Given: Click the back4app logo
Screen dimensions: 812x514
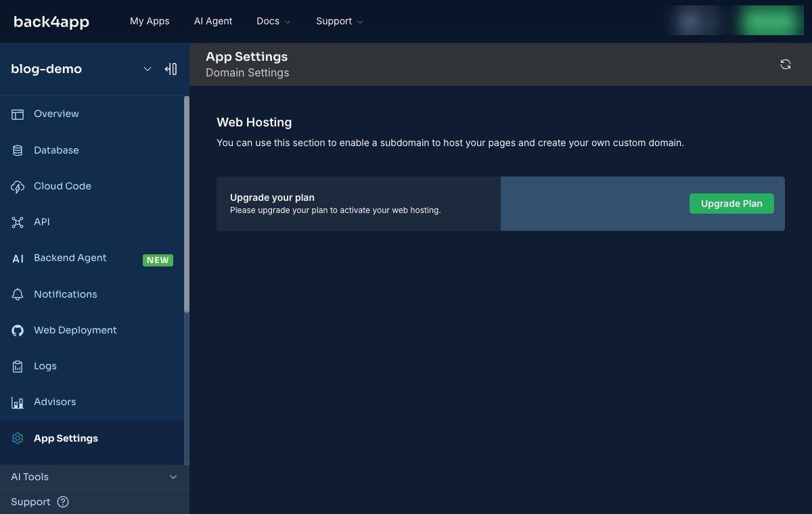Looking at the screenshot, I should pyautogui.click(x=51, y=22).
